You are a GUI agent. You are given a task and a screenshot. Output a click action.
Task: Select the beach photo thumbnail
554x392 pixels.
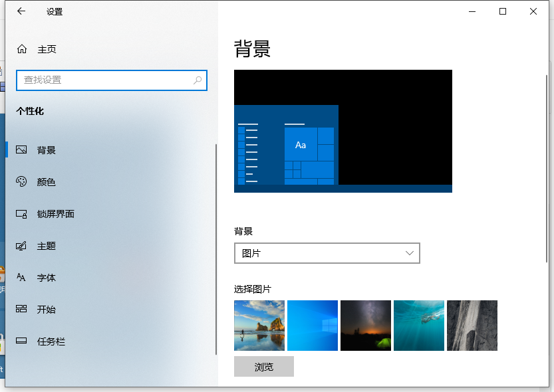tap(259, 326)
